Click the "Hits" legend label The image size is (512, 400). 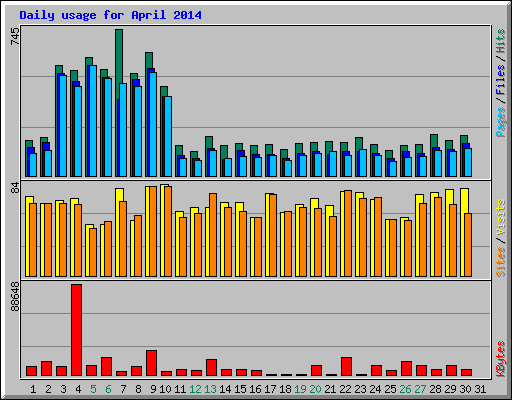coord(501,41)
